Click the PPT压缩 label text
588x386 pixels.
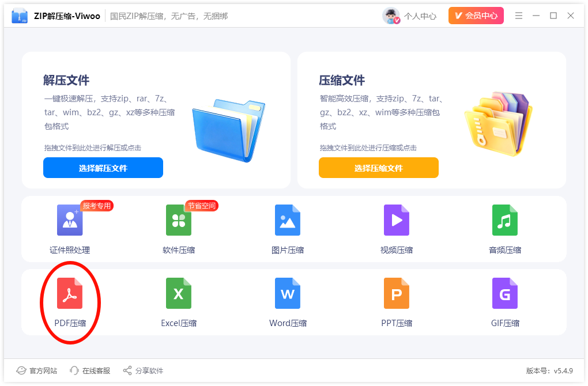coord(397,323)
